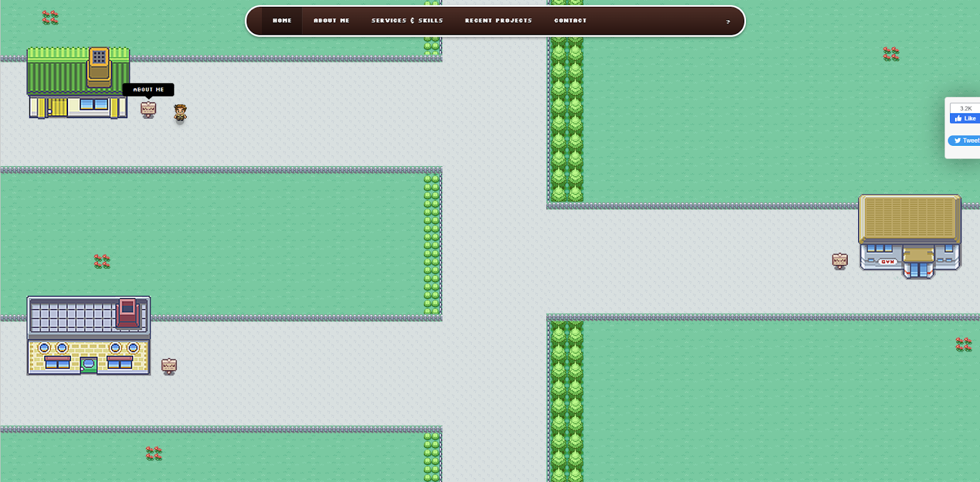Click the signpost beside the yellow brick building

click(x=169, y=366)
